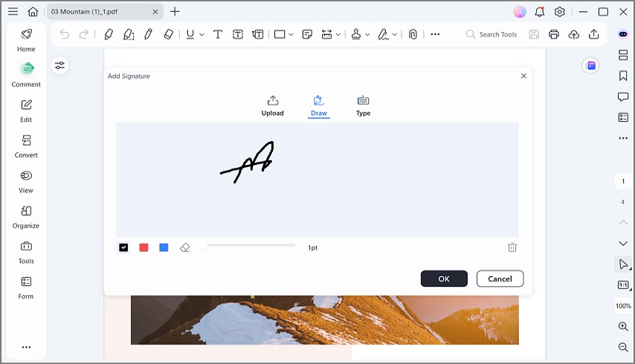Screen dimensions: 635x364
Task: Open a new tab with plus button
Action: (x=175, y=11)
